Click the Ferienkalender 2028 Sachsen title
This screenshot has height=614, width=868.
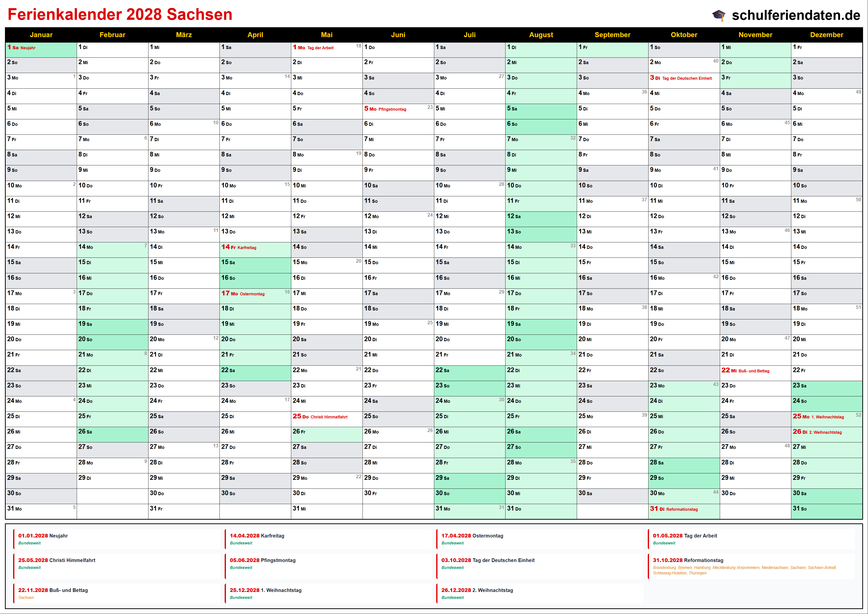(x=120, y=14)
